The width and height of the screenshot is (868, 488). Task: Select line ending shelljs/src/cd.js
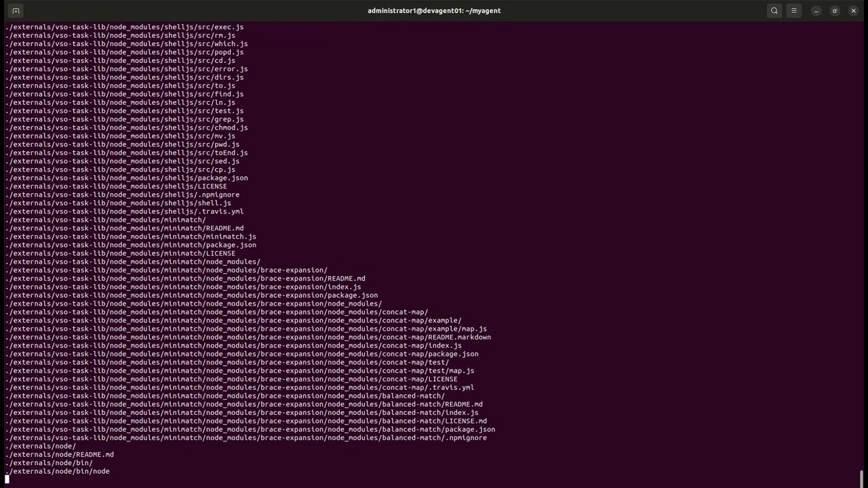tap(121, 60)
